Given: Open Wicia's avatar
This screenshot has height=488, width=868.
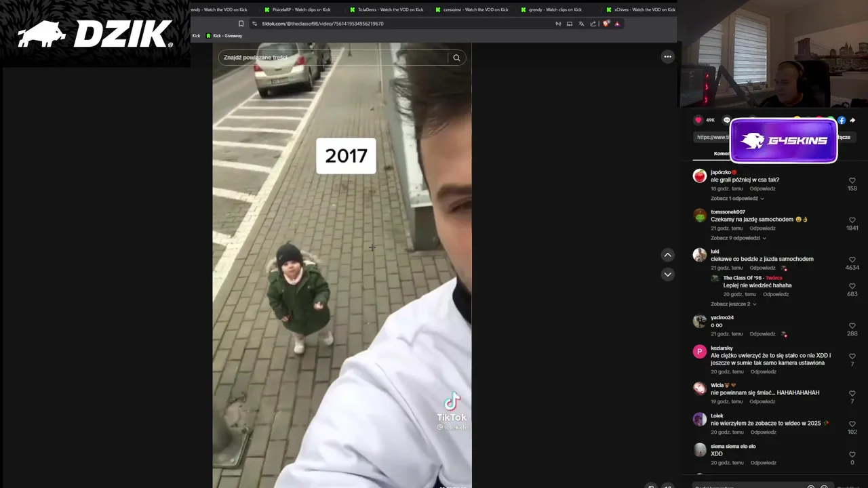Looking at the screenshot, I should click(x=700, y=389).
